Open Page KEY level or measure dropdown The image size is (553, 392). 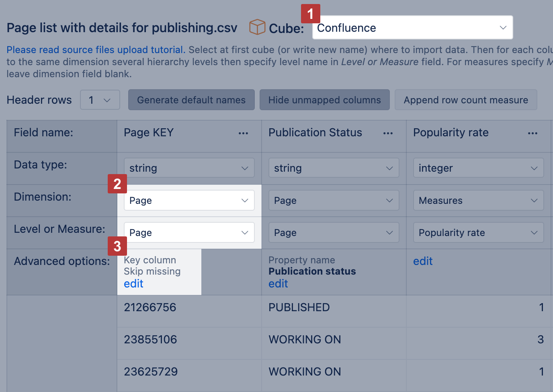[189, 232]
